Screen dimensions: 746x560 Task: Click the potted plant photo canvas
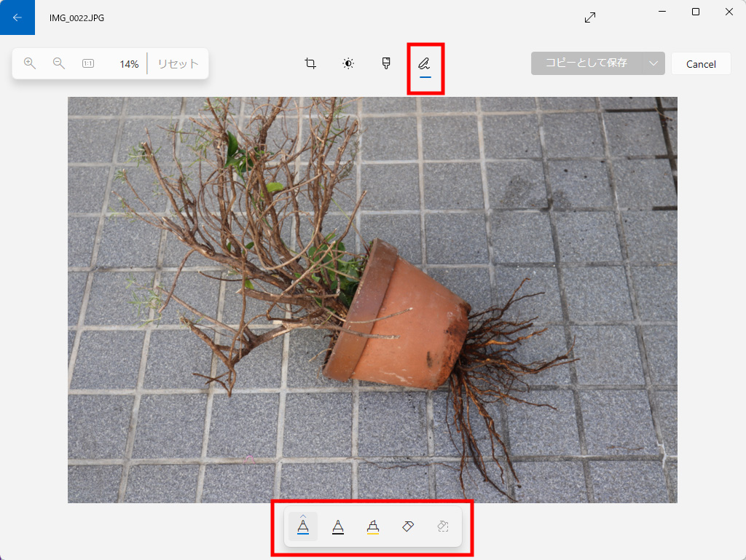click(372, 300)
